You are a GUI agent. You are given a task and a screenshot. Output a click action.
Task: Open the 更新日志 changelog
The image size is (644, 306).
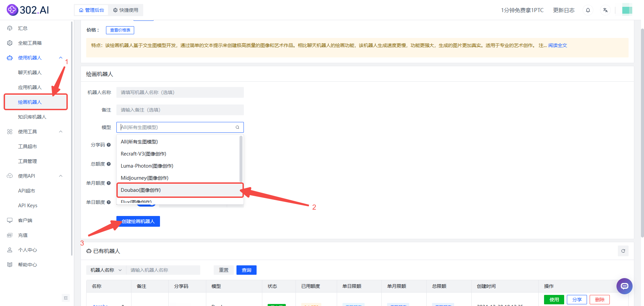click(564, 10)
